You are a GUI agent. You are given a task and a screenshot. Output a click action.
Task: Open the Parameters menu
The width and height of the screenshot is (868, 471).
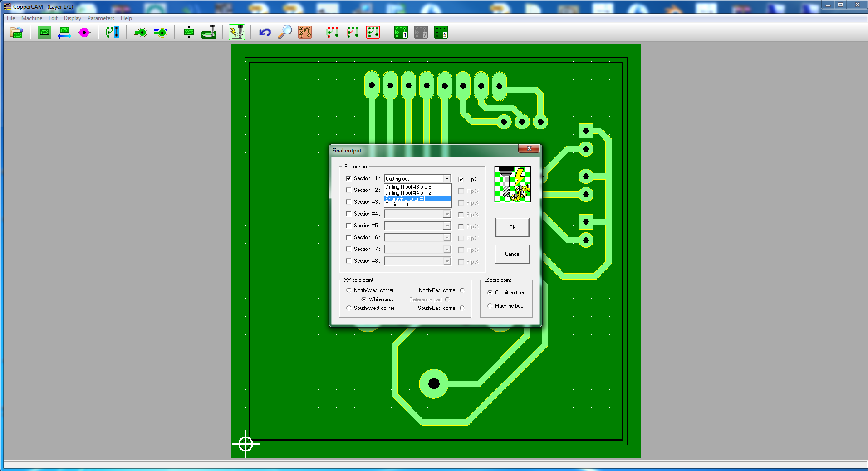pyautogui.click(x=101, y=18)
